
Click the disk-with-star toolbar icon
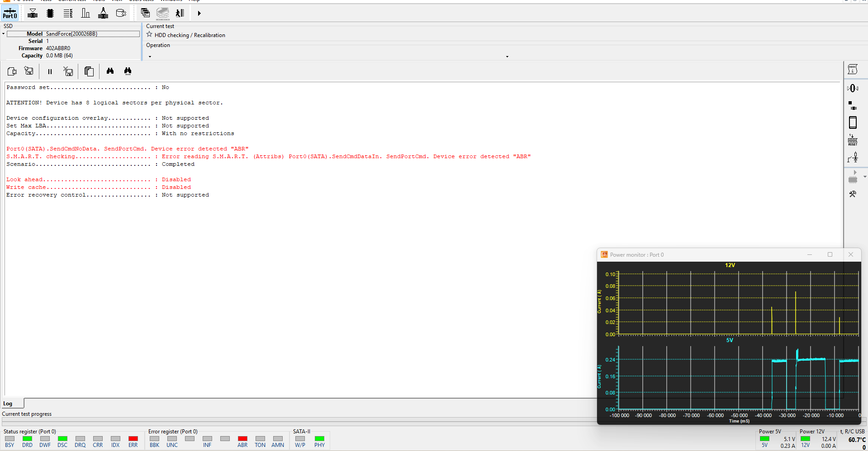[x=121, y=13]
